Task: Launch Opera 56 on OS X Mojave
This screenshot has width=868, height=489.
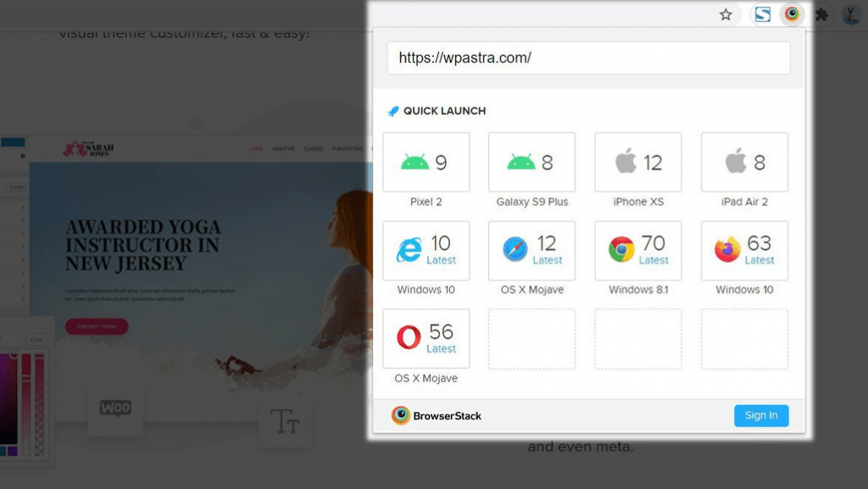Action: click(x=426, y=339)
